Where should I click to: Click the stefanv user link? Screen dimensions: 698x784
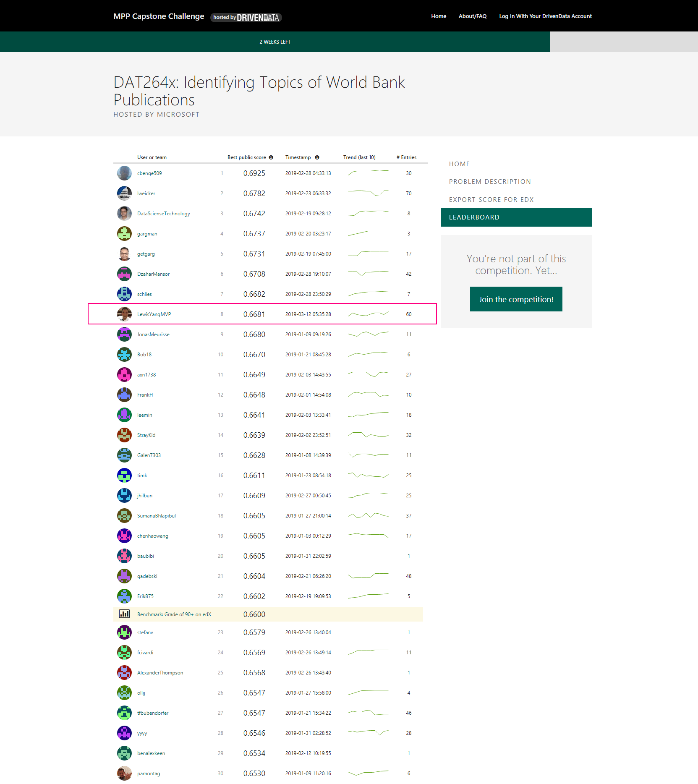(x=145, y=632)
